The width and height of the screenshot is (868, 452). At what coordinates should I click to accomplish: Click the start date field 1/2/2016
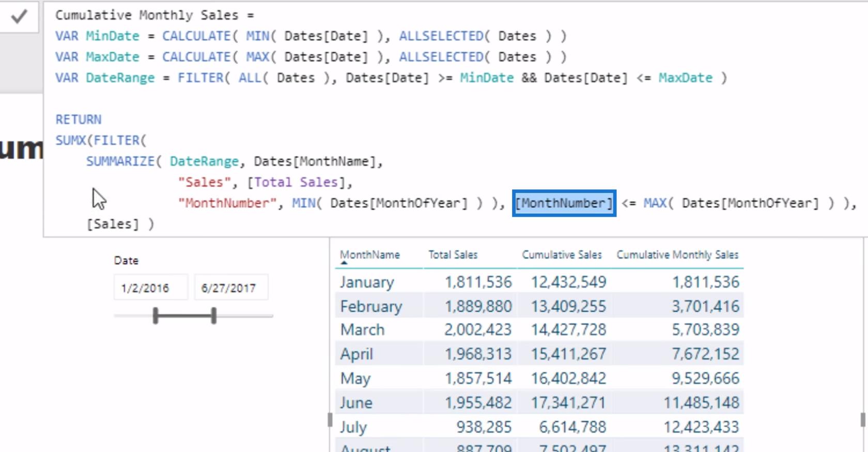150,288
